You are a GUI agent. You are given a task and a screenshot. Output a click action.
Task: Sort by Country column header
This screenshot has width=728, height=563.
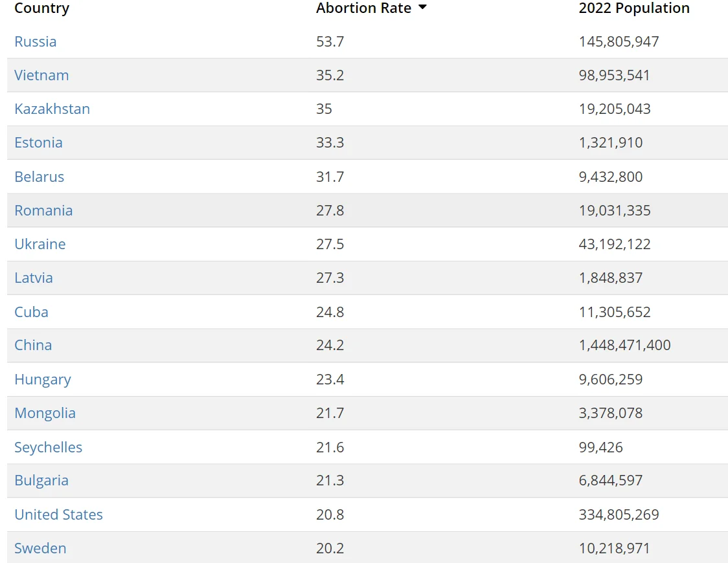[42, 8]
